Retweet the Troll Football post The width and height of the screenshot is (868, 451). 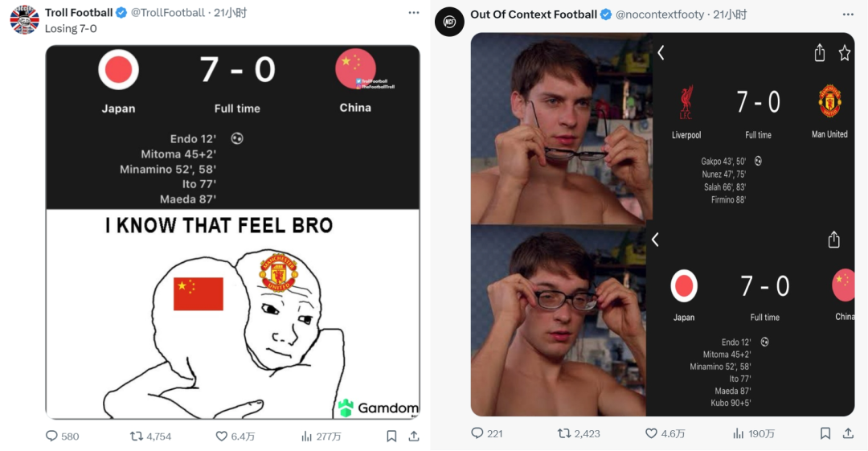click(x=137, y=436)
